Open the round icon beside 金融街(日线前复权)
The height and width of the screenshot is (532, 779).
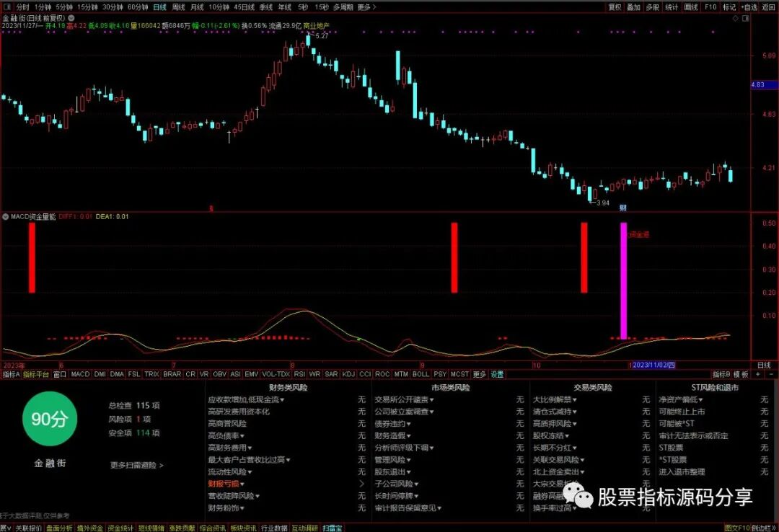pos(71,18)
